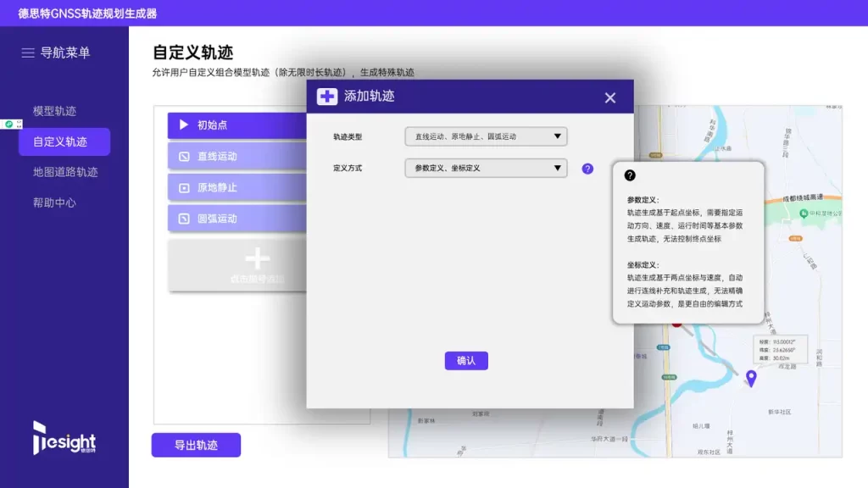
Task: Click the 圆弧运动 row icon
Action: click(x=184, y=219)
